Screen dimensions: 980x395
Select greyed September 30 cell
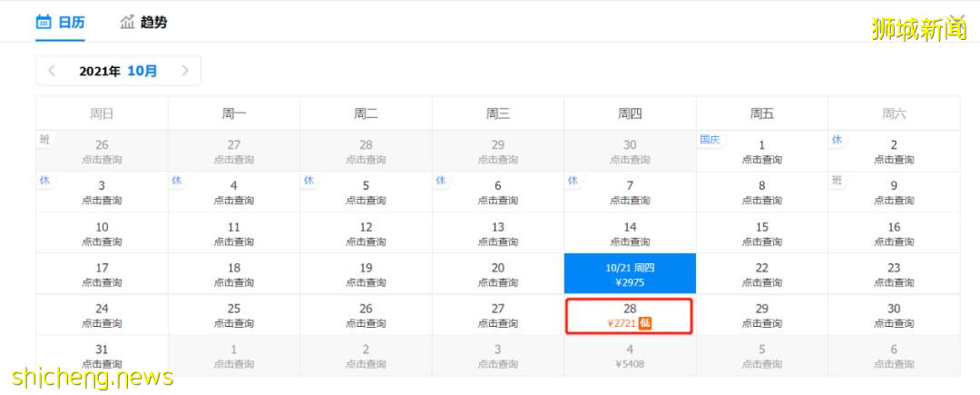click(x=630, y=152)
